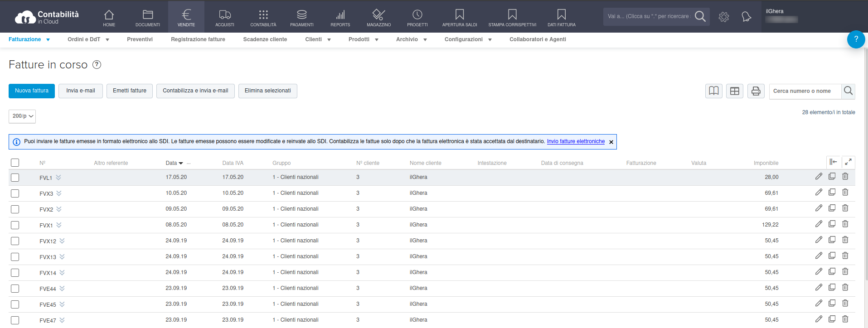868x328 pixels.
Task: Check the FVX1 row checkbox
Action: (15, 225)
